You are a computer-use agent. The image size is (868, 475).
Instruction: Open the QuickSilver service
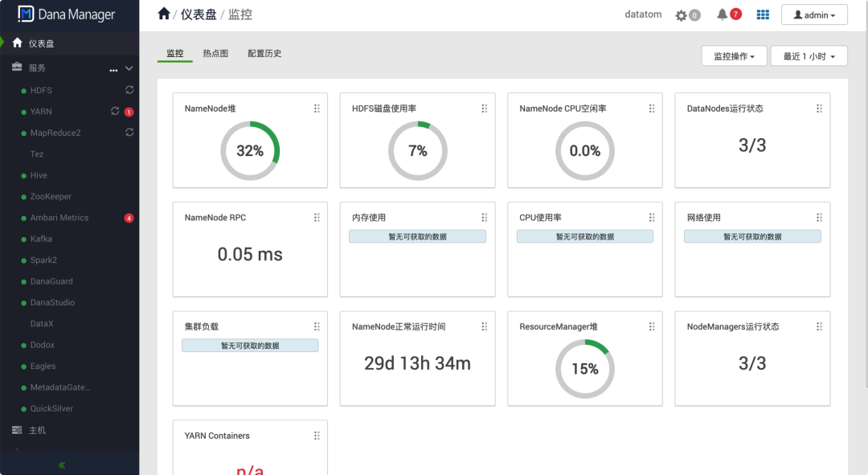click(x=51, y=408)
